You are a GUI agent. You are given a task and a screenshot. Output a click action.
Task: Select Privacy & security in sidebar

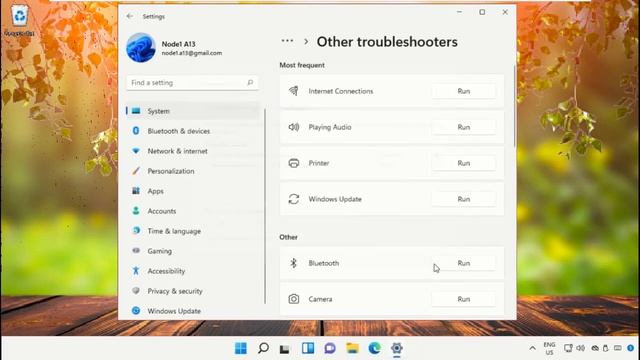193,291
